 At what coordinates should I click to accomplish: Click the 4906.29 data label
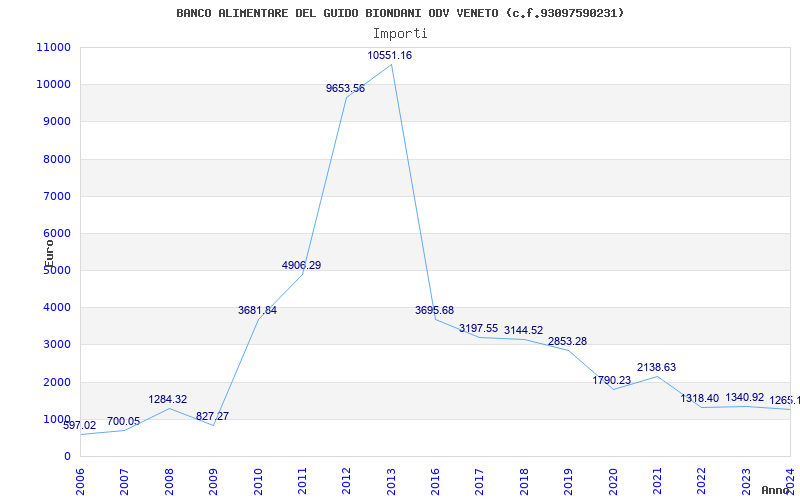(301, 265)
